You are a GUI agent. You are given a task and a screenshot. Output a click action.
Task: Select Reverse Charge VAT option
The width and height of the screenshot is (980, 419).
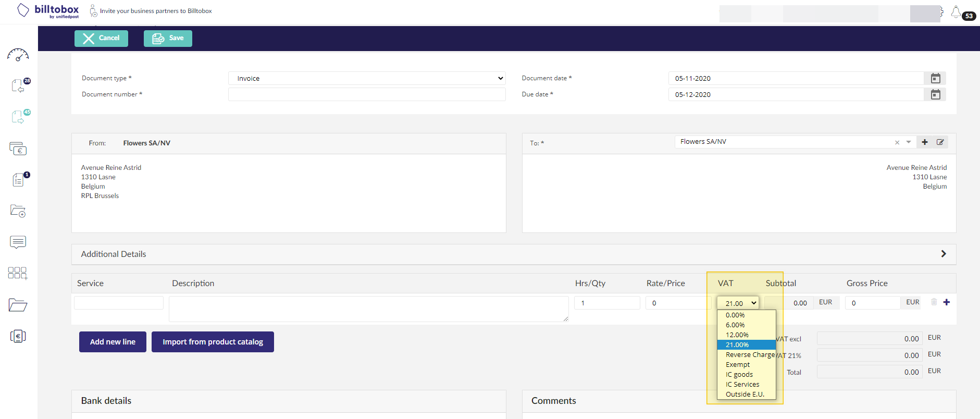click(747, 355)
